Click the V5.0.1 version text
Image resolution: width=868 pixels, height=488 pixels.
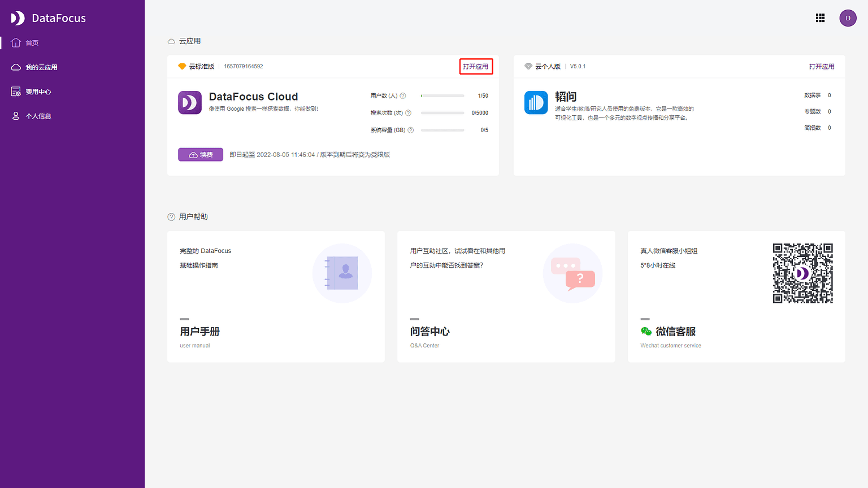coord(578,67)
